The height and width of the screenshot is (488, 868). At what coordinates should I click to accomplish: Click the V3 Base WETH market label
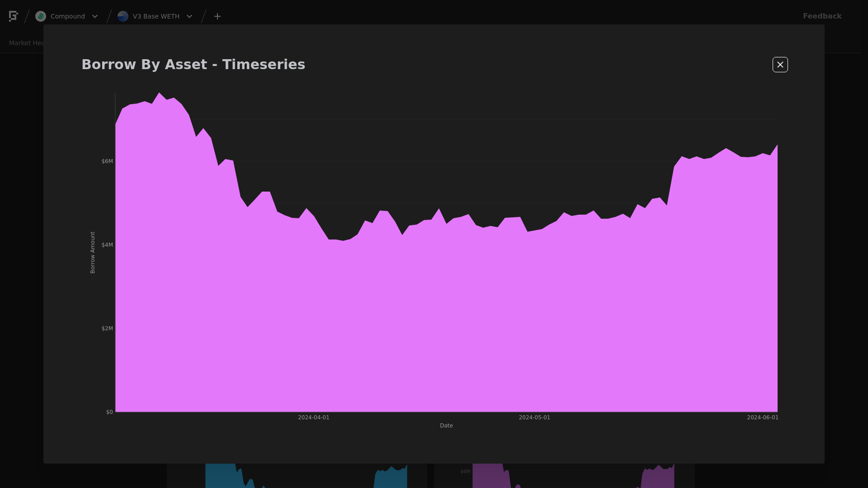156,16
